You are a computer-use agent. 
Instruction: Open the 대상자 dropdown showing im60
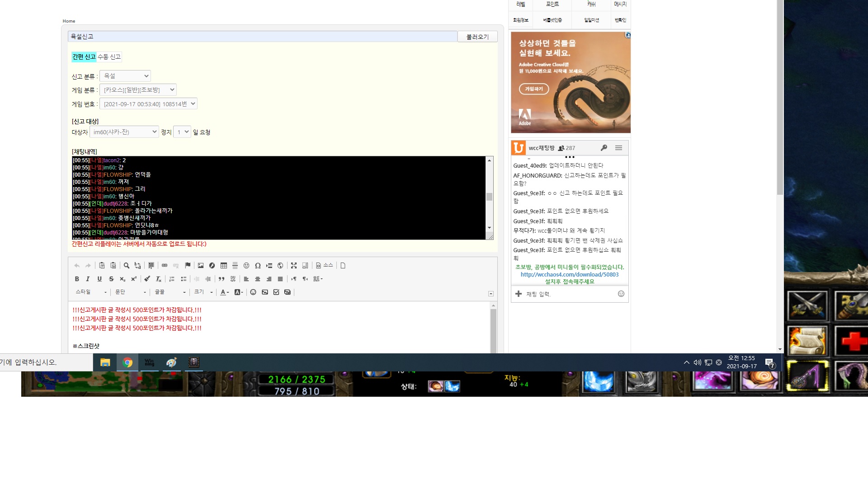coord(124,132)
